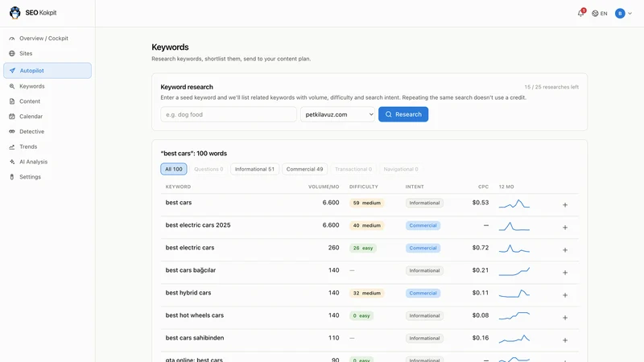Open Trends in sidebar
644x362 pixels.
[x=47, y=146]
